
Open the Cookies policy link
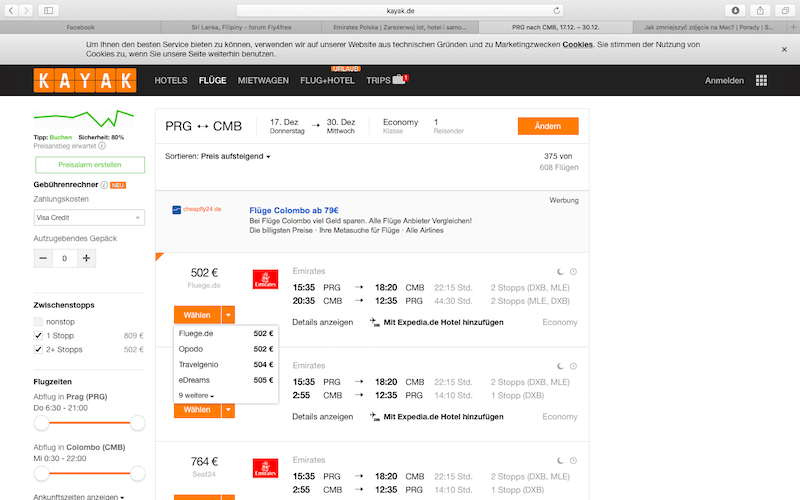click(578, 44)
